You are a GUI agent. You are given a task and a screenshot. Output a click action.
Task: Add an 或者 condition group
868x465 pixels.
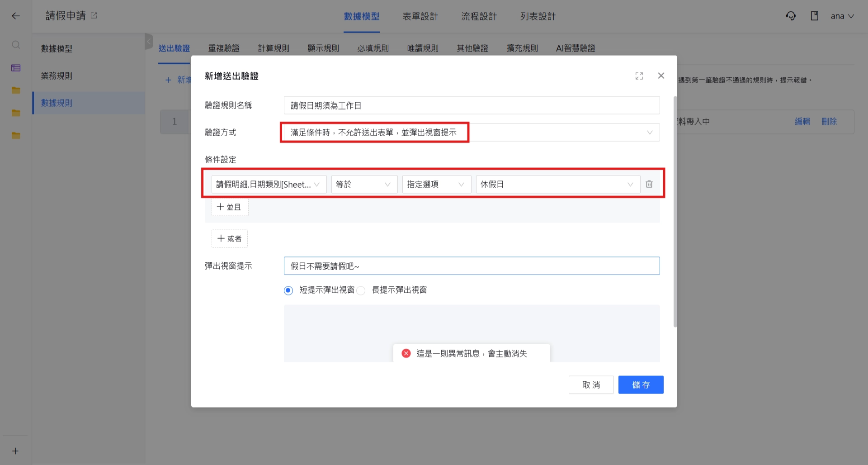[230, 239]
